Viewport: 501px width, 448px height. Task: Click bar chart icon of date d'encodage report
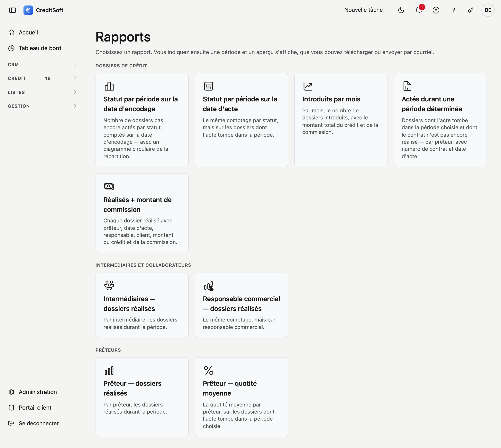click(x=109, y=86)
